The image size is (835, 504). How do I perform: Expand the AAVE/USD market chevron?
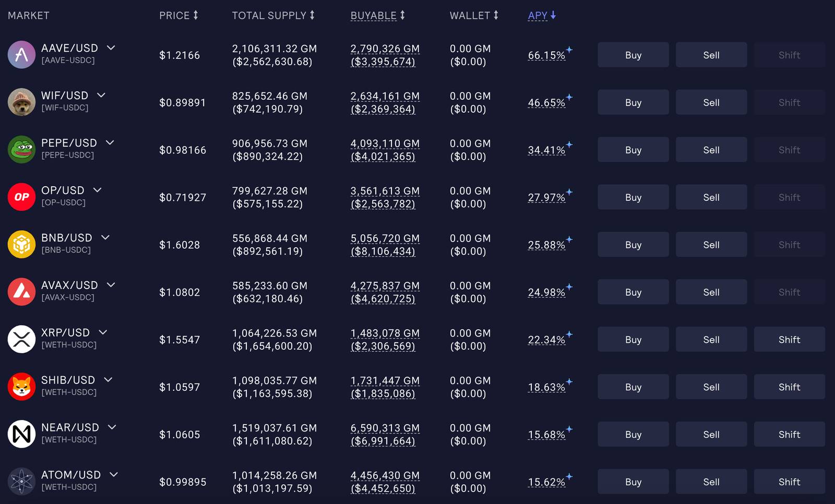111,47
